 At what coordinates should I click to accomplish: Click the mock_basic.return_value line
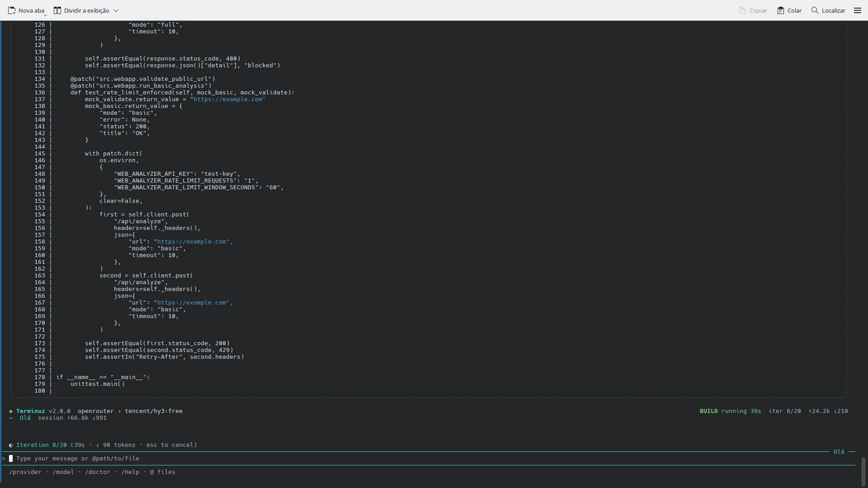(134, 106)
